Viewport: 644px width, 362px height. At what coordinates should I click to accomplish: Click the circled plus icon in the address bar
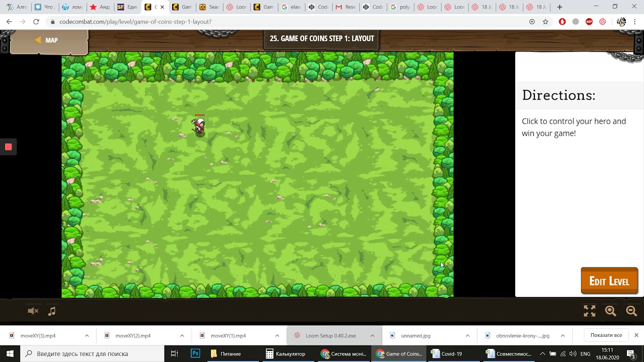click(x=532, y=22)
